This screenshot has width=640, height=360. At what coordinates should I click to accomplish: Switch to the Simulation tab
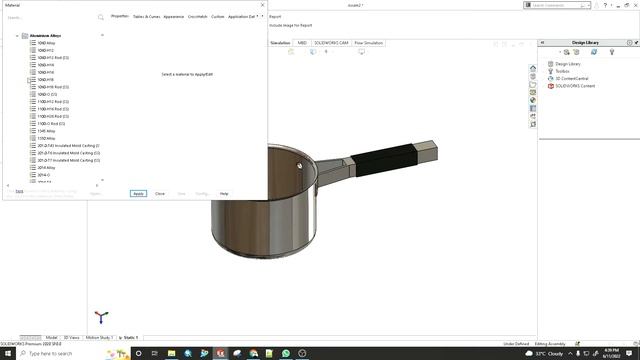click(x=280, y=43)
